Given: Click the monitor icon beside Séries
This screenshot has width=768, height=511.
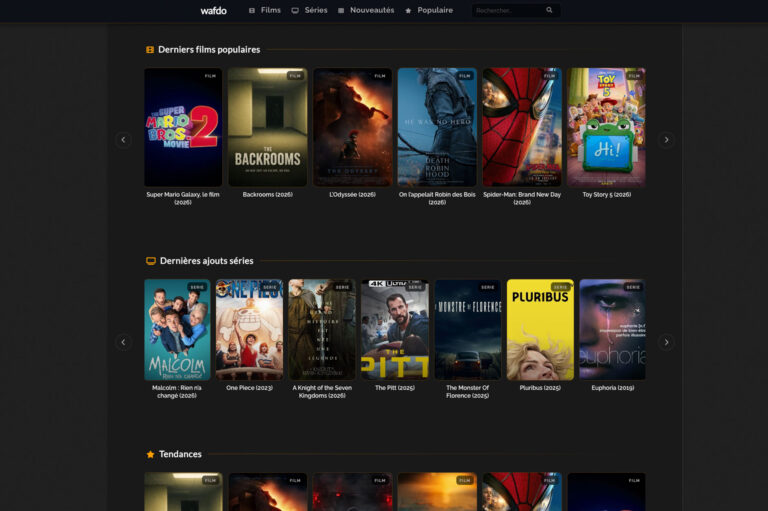Looking at the screenshot, I should [295, 10].
